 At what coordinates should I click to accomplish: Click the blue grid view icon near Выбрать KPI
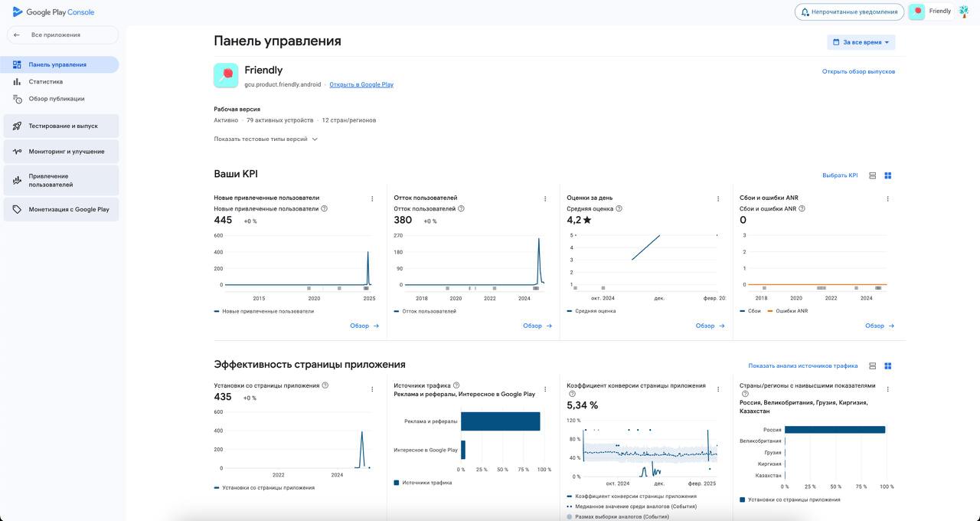point(887,175)
